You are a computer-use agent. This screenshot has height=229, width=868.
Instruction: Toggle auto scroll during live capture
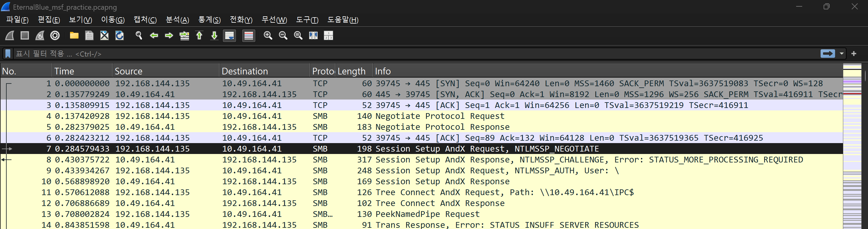click(229, 35)
